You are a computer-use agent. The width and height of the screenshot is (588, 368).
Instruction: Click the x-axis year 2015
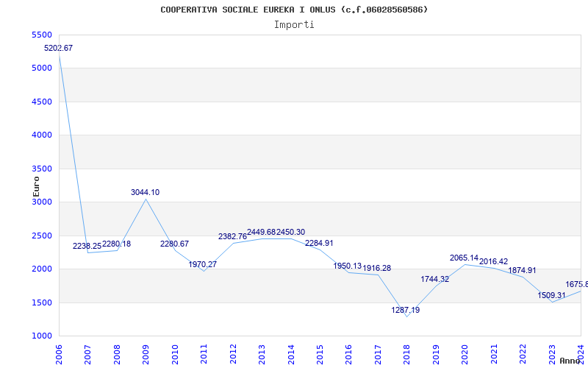320,355
